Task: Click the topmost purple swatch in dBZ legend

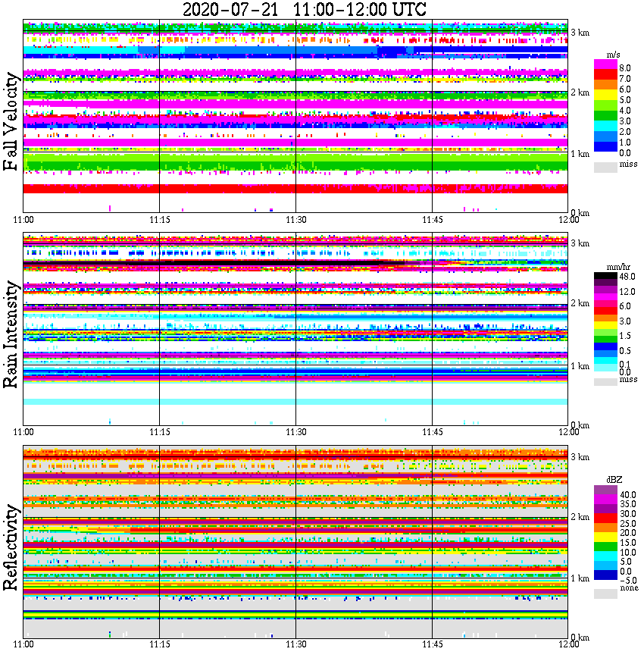Action: [606, 490]
